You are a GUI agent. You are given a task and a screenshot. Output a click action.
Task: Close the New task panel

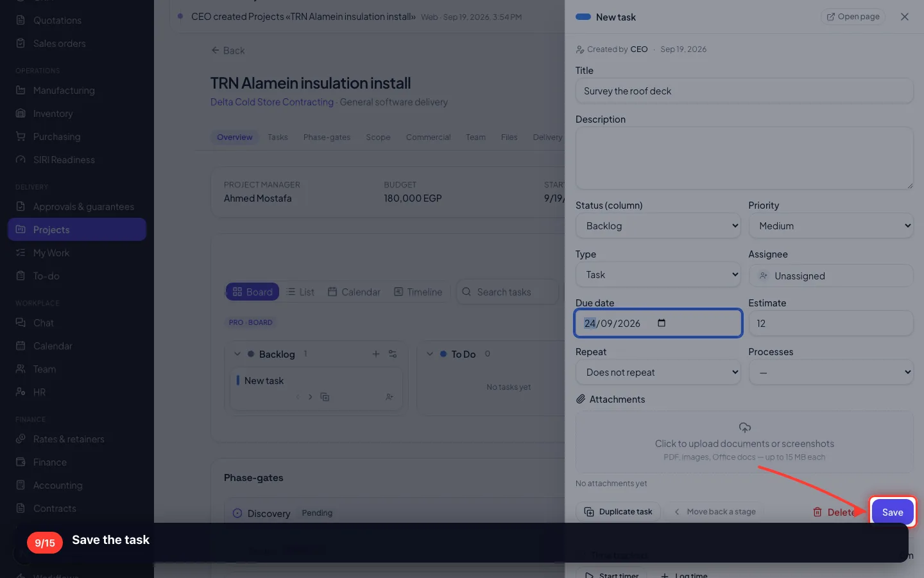[x=905, y=17]
